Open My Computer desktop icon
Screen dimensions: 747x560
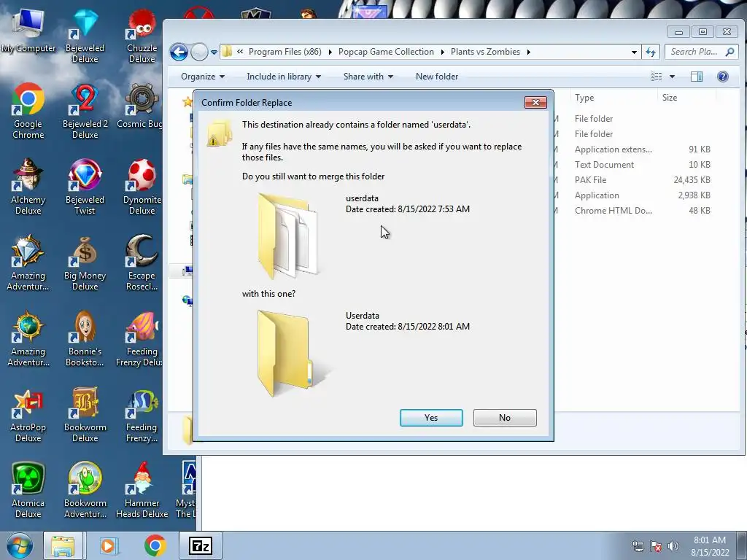coord(28,31)
